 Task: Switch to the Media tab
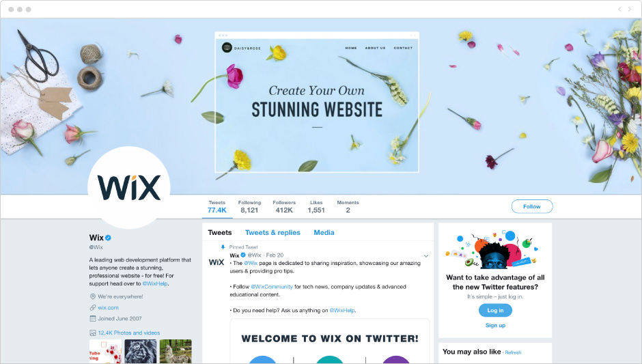click(x=324, y=233)
